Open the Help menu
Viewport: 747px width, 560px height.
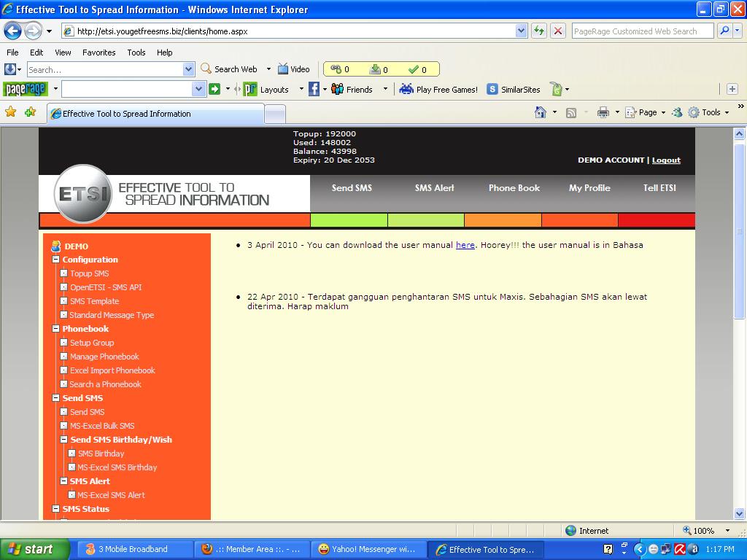165,52
